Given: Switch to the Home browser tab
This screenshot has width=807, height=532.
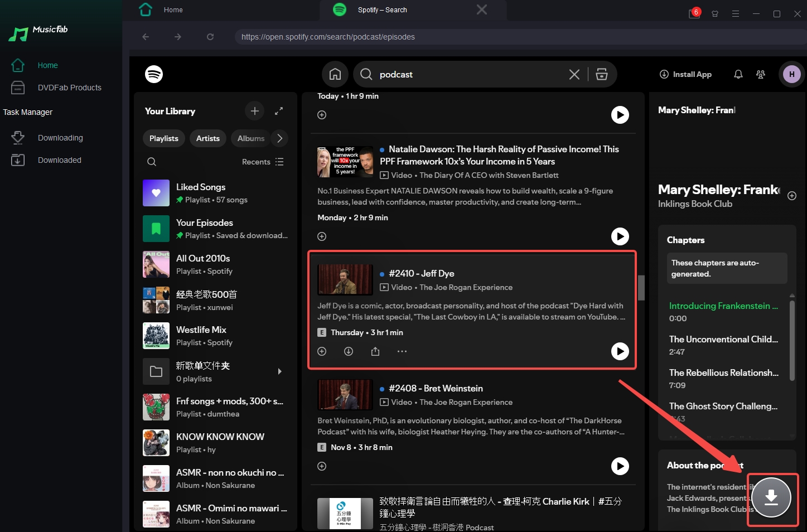Looking at the screenshot, I should coord(173,9).
